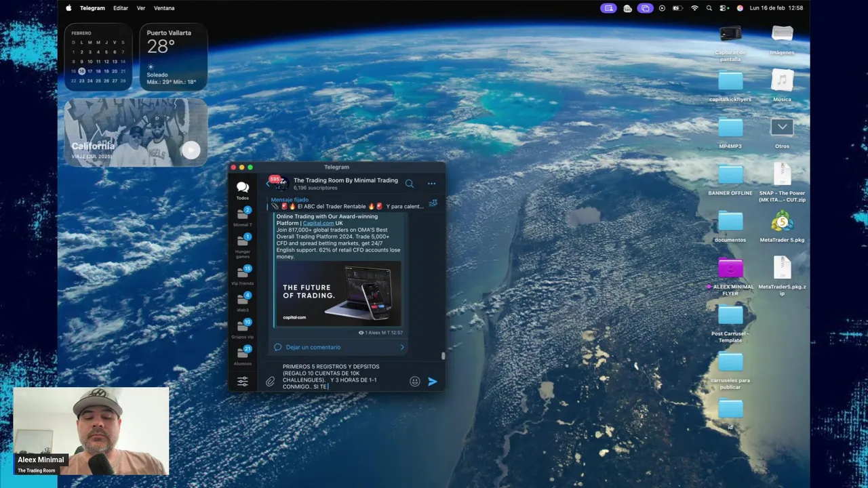868x488 pixels.
Task: Open the February calendar widget
Action: 99,57
